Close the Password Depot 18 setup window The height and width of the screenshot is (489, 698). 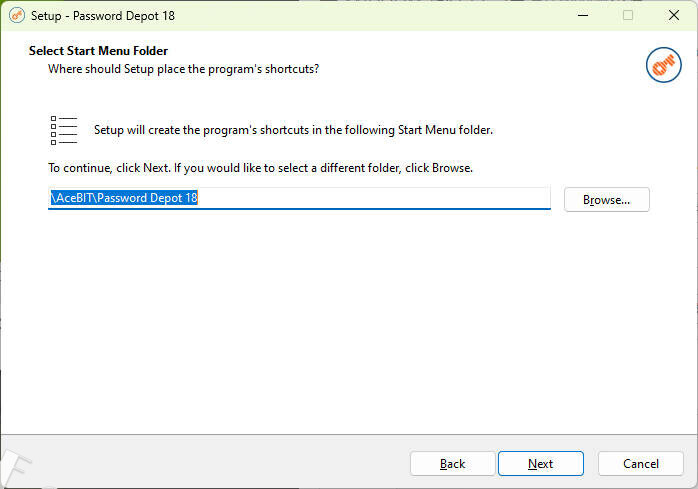pos(674,15)
